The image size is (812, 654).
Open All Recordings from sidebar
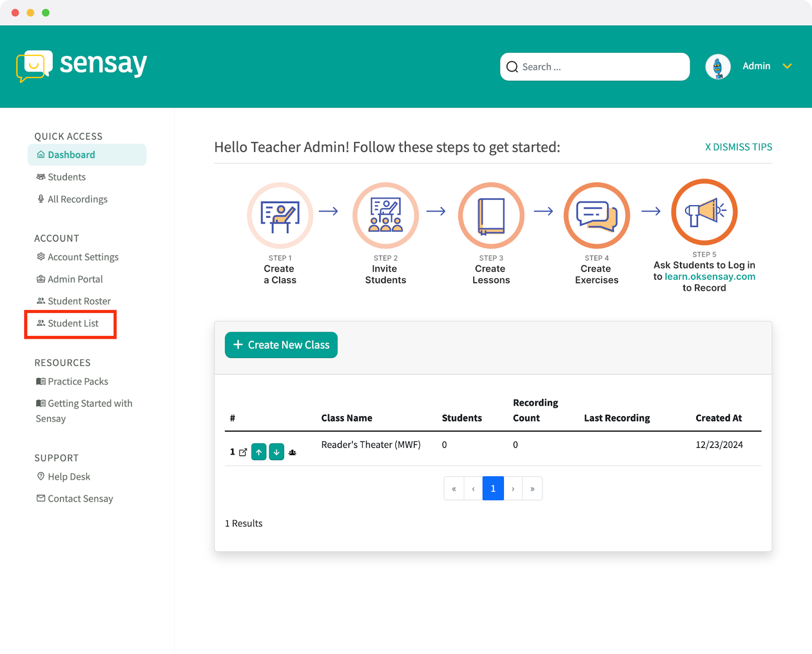[x=72, y=199]
